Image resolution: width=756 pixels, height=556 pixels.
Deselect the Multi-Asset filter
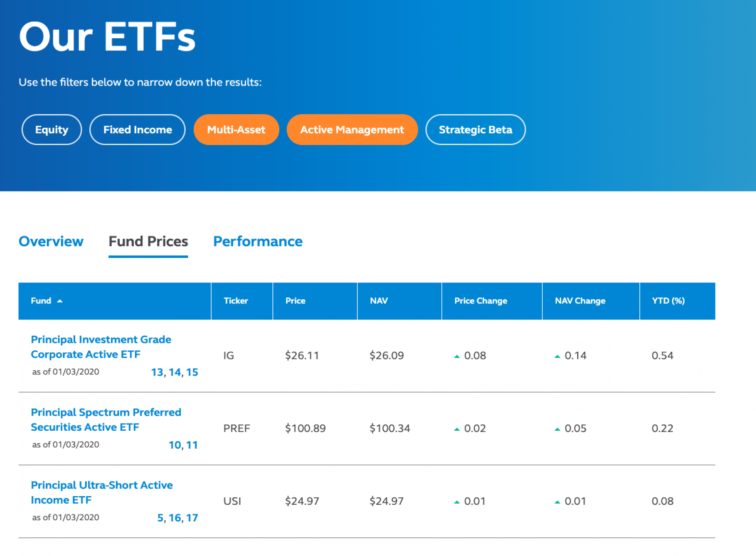(236, 130)
